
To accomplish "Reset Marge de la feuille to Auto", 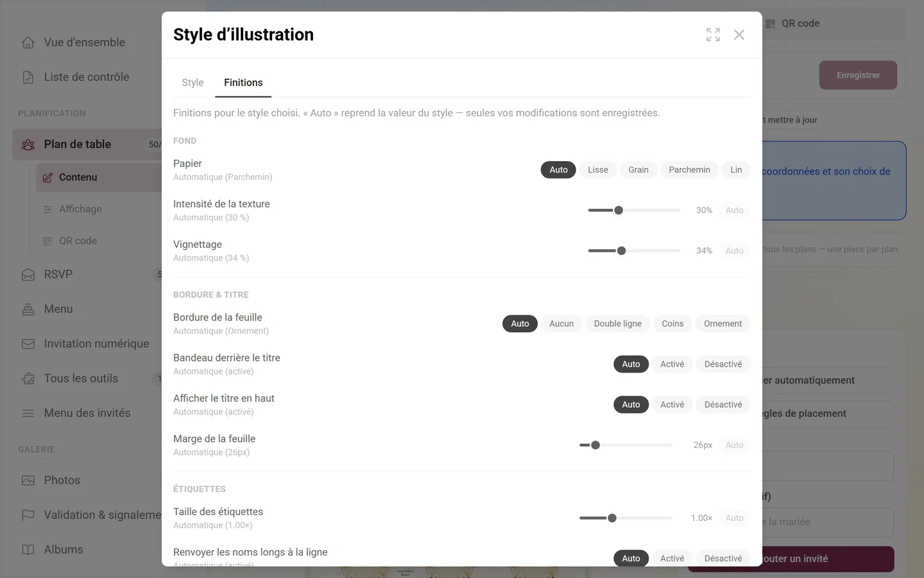I will (x=734, y=445).
